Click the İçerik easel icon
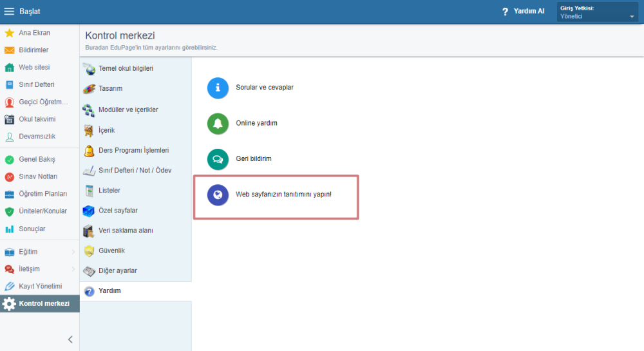Viewport: 644px width, 351px height. coord(89,131)
